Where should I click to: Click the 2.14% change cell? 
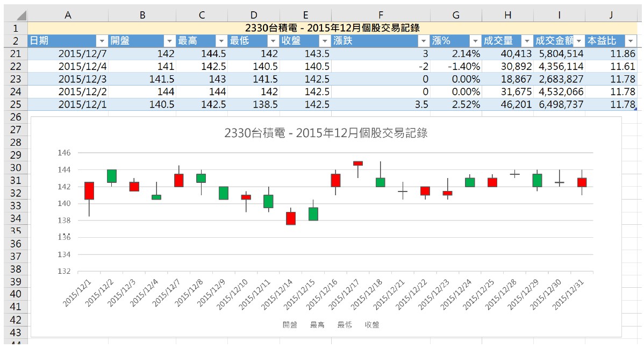pos(456,54)
